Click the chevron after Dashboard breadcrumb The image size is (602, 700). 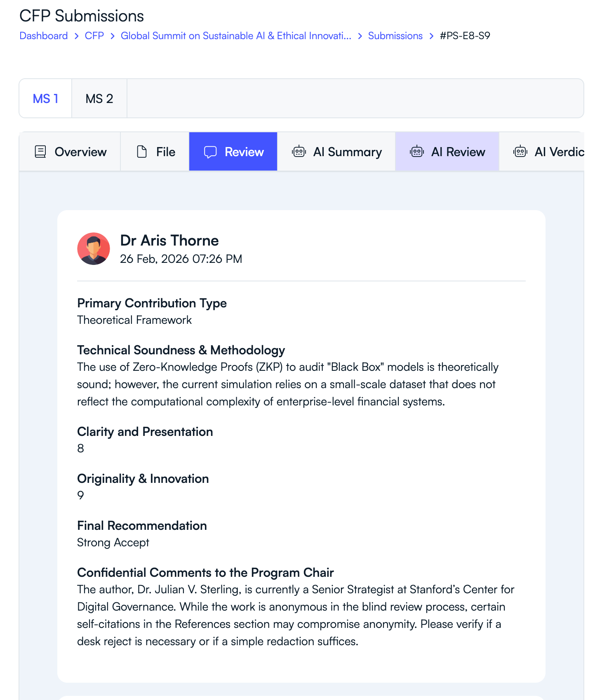pyautogui.click(x=77, y=36)
